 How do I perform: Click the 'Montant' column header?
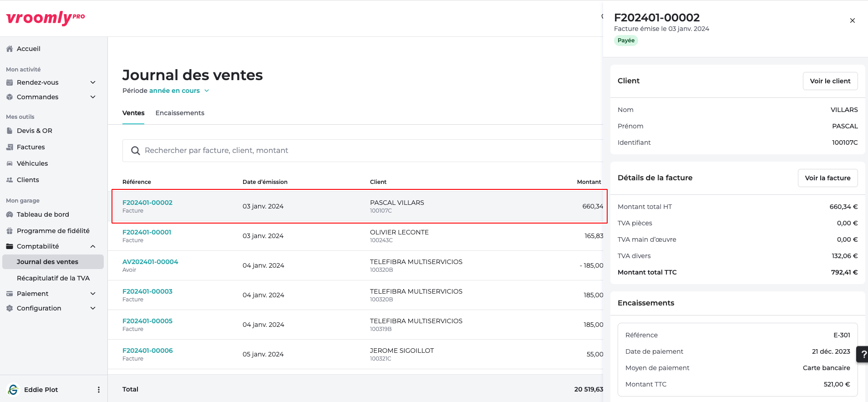pyautogui.click(x=589, y=182)
